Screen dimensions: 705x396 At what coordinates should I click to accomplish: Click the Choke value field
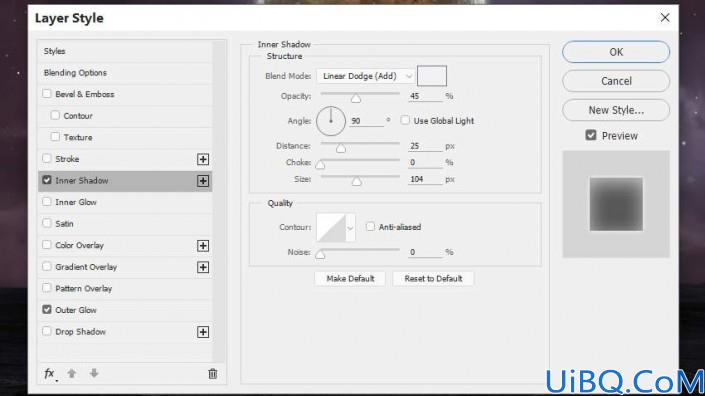pyautogui.click(x=425, y=162)
